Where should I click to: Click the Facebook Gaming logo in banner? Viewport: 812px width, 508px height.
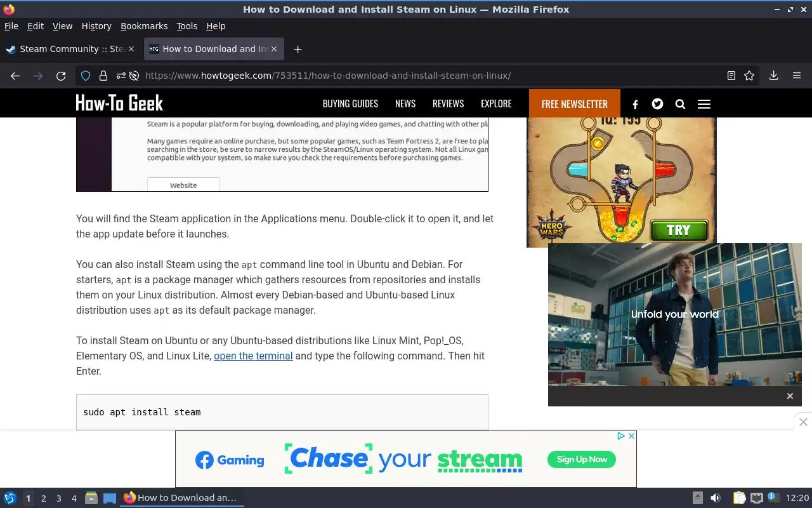230,460
